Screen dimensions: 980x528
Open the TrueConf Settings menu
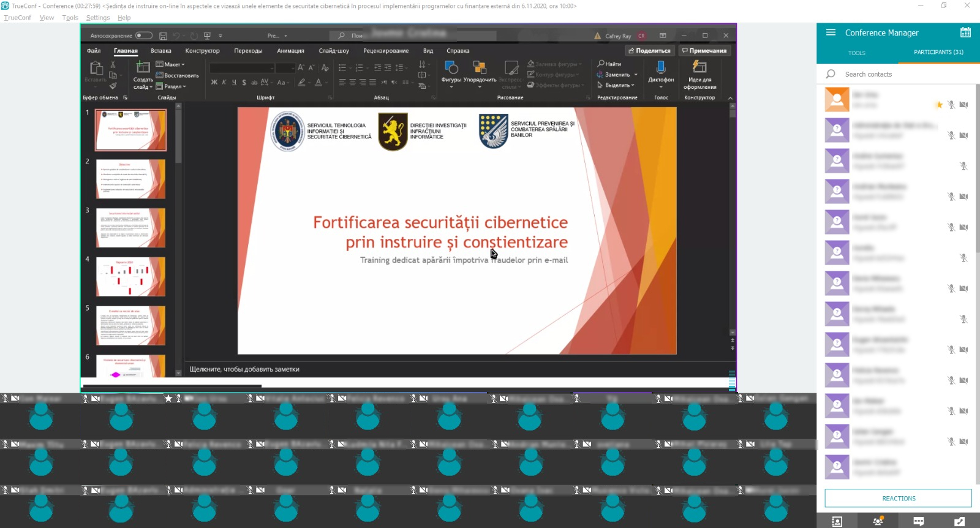[98, 18]
